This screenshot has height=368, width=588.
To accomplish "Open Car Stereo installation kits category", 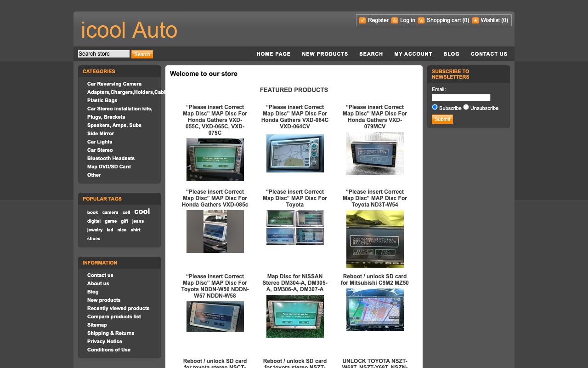I will pyautogui.click(x=119, y=113).
